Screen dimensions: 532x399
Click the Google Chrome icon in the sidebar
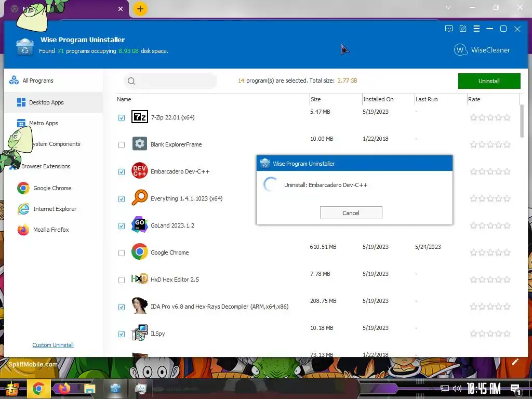click(x=23, y=188)
